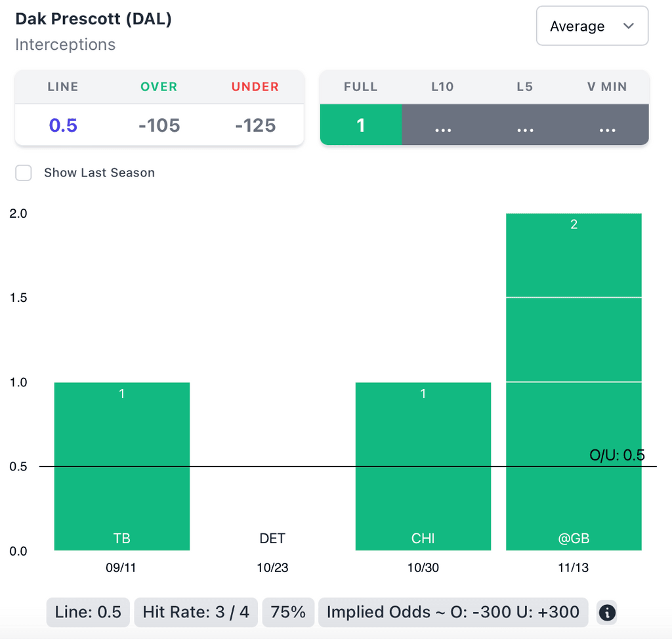The height and width of the screenshot is (639, 672).
Task: Click the Hit Rate: 3 / 4 badge
Action: coord(196,613)
